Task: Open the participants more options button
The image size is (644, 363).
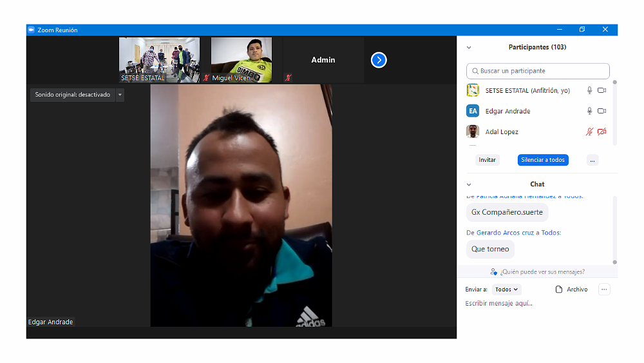Action: [592, 160]
